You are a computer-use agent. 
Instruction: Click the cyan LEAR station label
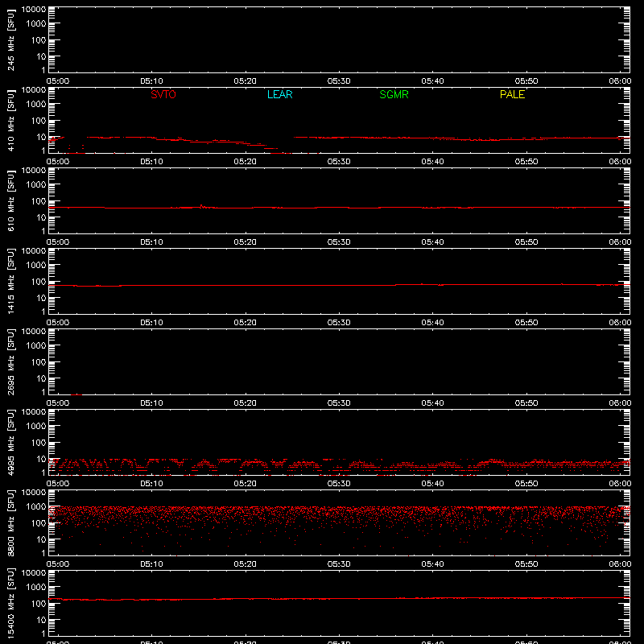point(279,94)
